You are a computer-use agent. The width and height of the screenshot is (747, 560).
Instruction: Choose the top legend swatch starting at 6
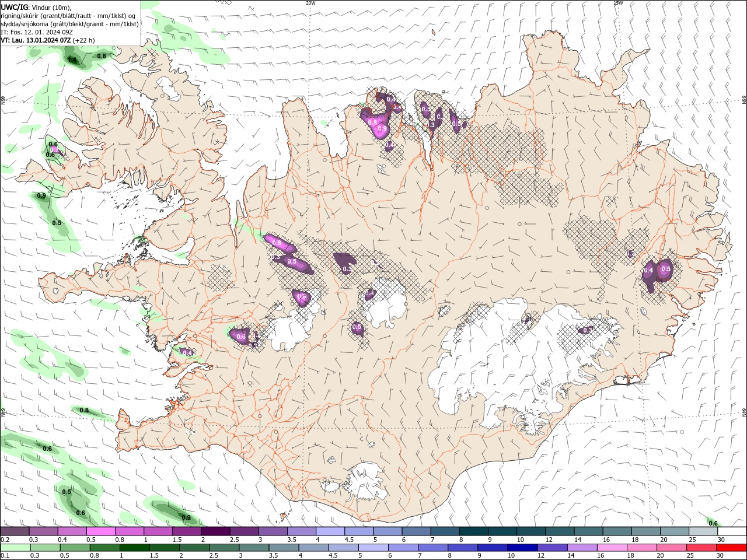coord(416,531)
